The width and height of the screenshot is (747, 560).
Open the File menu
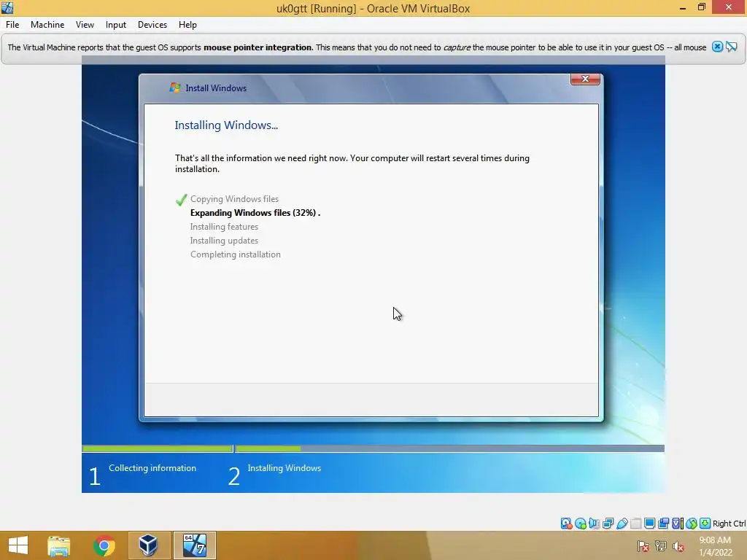[x=12, y=25]
